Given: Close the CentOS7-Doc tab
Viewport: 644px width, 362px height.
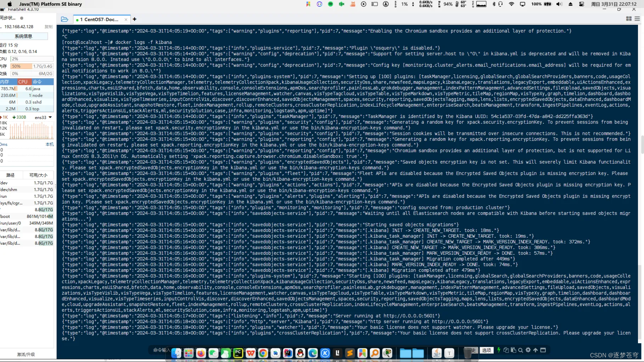Looking at the screenshot, I should tap(126, 19).
